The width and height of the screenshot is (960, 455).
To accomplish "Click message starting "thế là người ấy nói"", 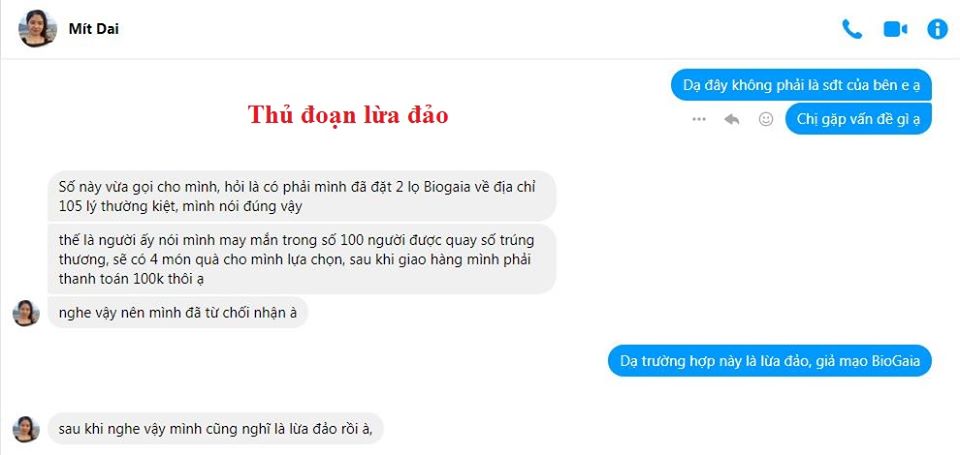I will click(x=302, y=259).
